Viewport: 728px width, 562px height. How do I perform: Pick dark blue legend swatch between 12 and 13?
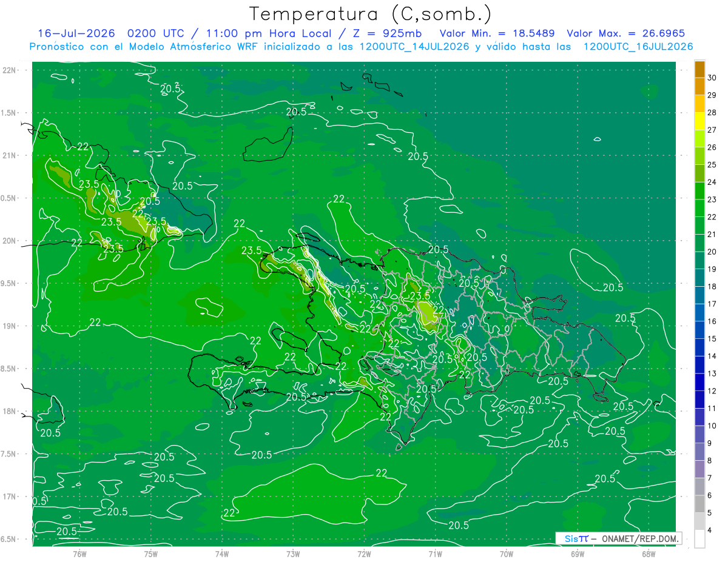pyautogui.click(x=699, y=383)
